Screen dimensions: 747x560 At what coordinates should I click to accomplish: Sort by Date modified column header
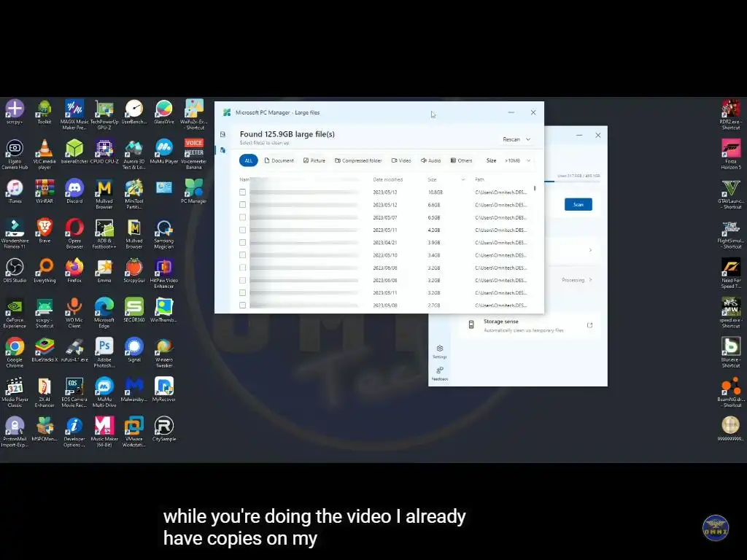point(388,179)
